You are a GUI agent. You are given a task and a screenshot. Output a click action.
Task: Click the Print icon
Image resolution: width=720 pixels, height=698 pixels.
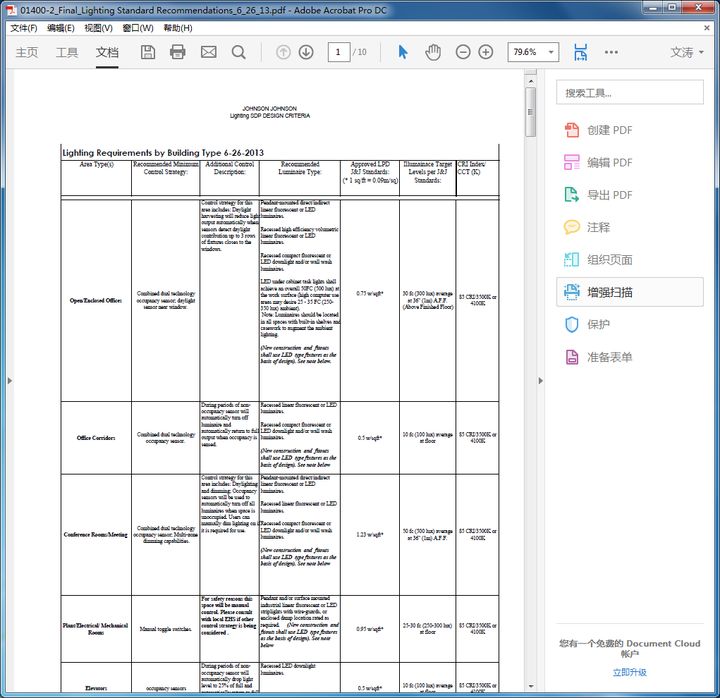point(178,52)
